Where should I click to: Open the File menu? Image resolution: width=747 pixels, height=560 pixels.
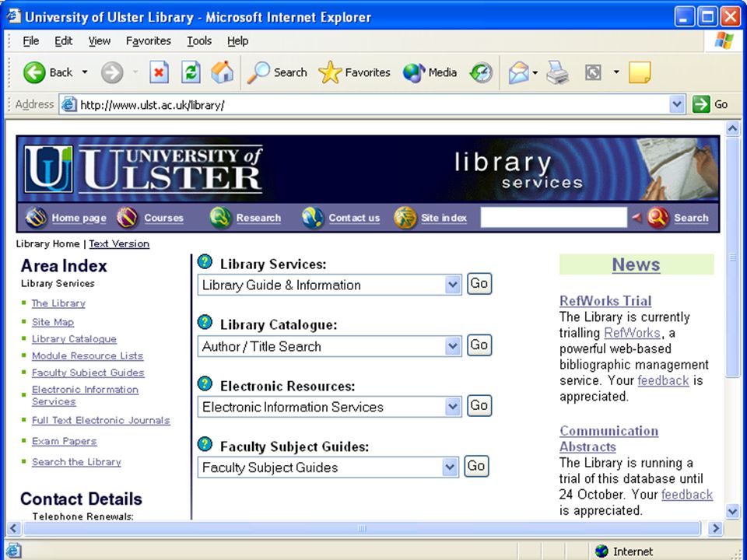pos(31,41)
